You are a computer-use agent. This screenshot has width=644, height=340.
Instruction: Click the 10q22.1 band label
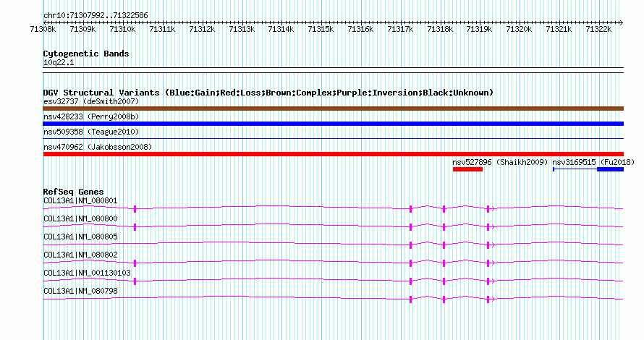coord(59,63)
